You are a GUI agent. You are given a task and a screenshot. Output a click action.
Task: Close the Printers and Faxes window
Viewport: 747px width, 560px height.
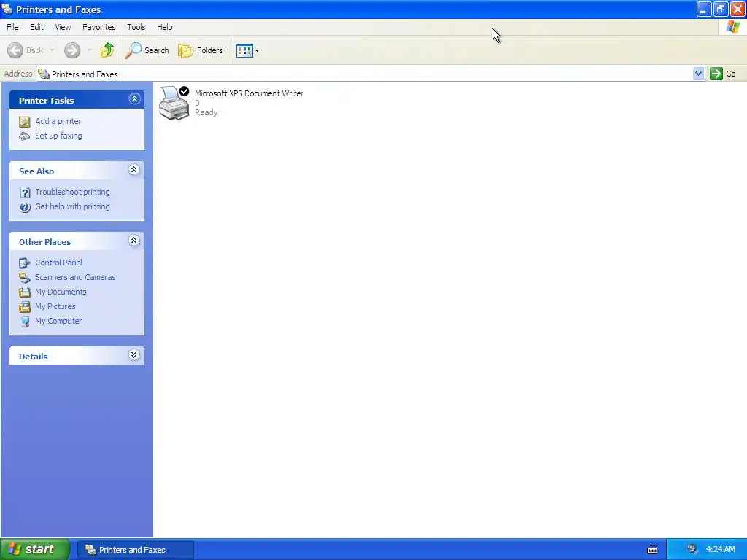(738, 9)
